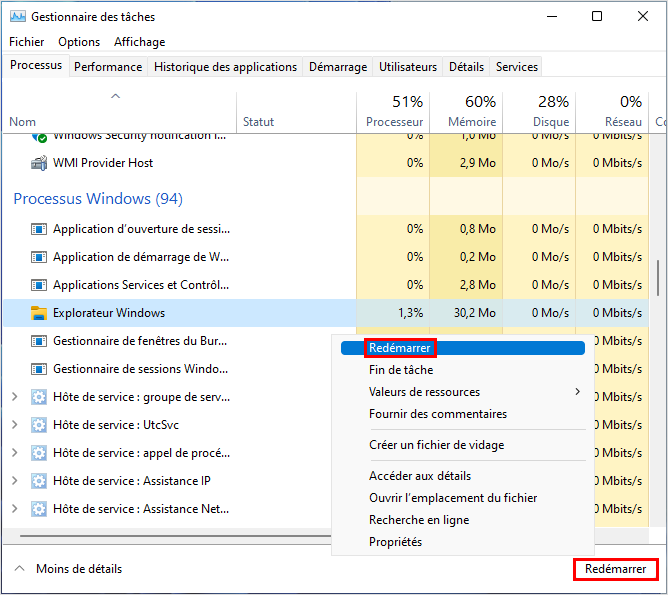Switch to the Services tab
The image size is (668, 595).
pos(517,67)
